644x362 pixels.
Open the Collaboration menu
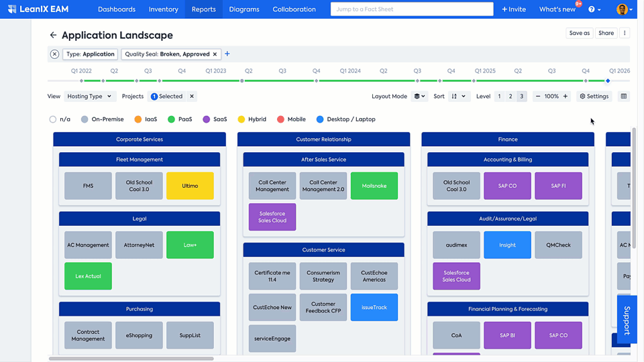tap(294, 9)
